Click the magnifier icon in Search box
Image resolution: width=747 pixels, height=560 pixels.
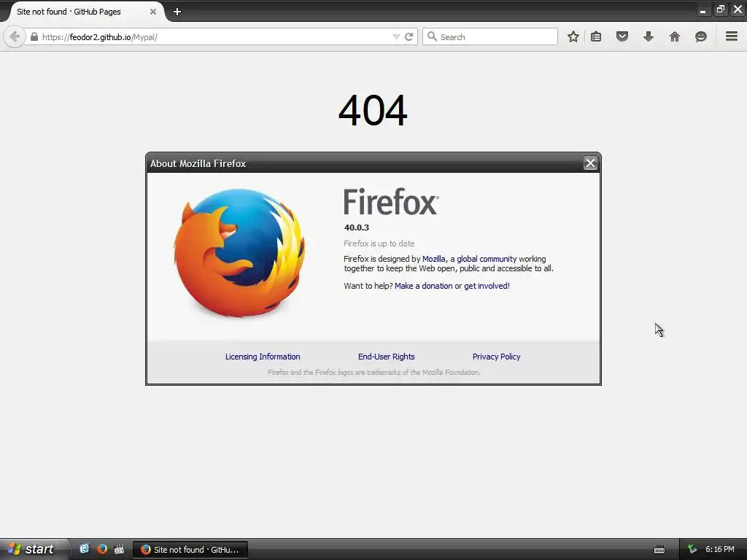(432, 36)
